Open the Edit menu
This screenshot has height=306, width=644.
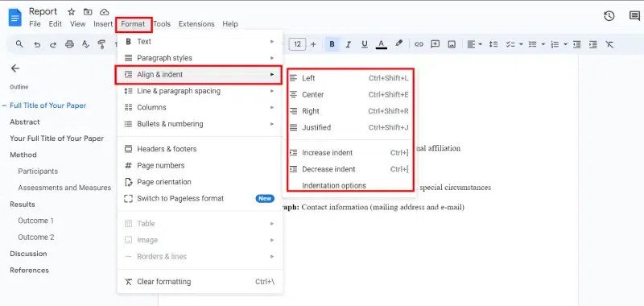point(55,24)
